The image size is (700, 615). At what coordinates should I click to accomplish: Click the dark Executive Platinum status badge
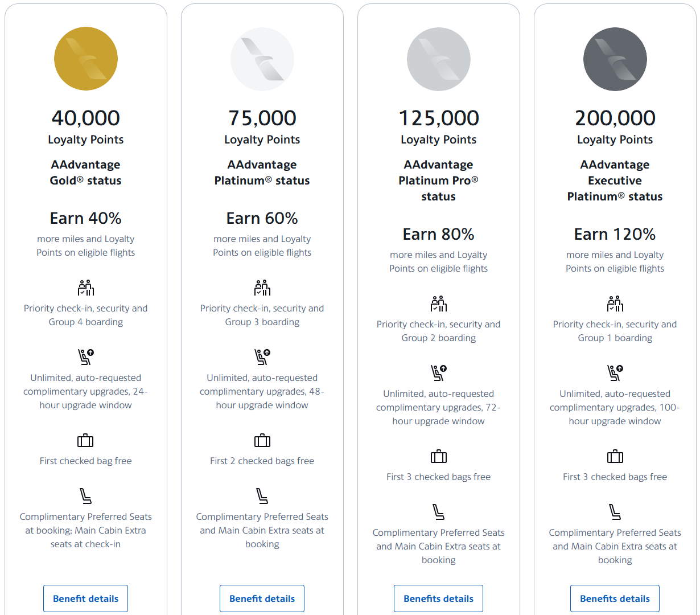coord(615,59)
